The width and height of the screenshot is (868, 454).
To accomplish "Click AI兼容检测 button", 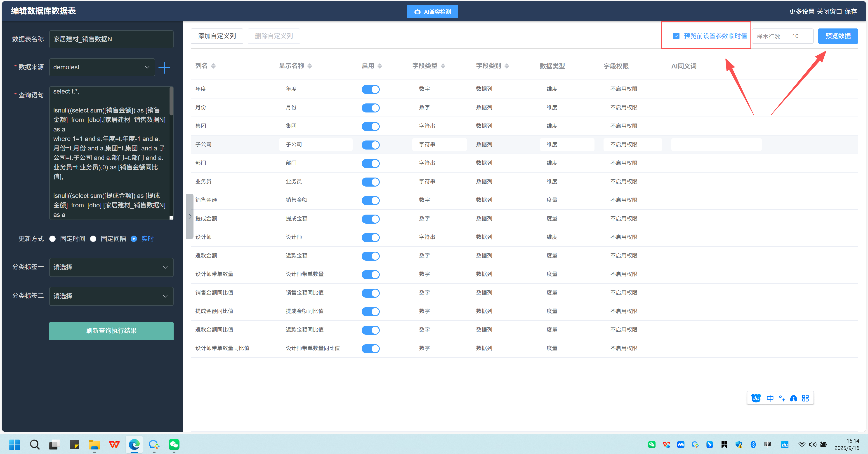I will pos(432,12).
